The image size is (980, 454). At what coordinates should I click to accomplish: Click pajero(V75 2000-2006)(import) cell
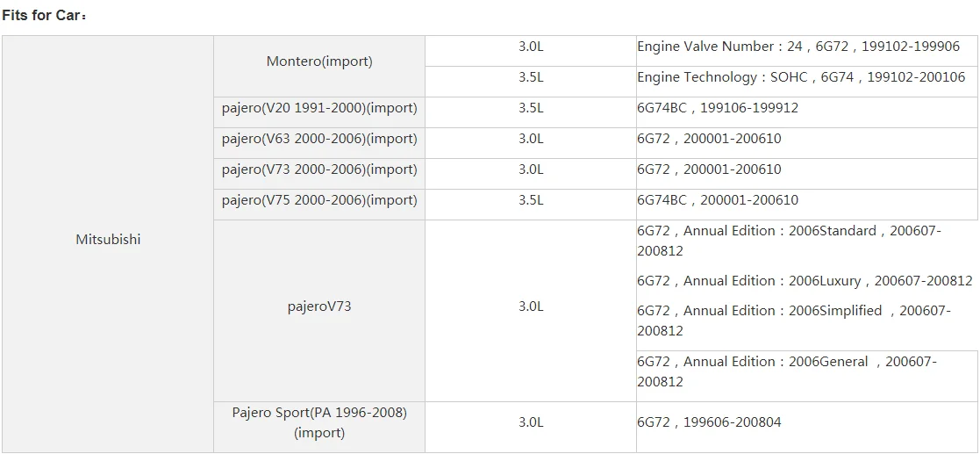point(319,200)
